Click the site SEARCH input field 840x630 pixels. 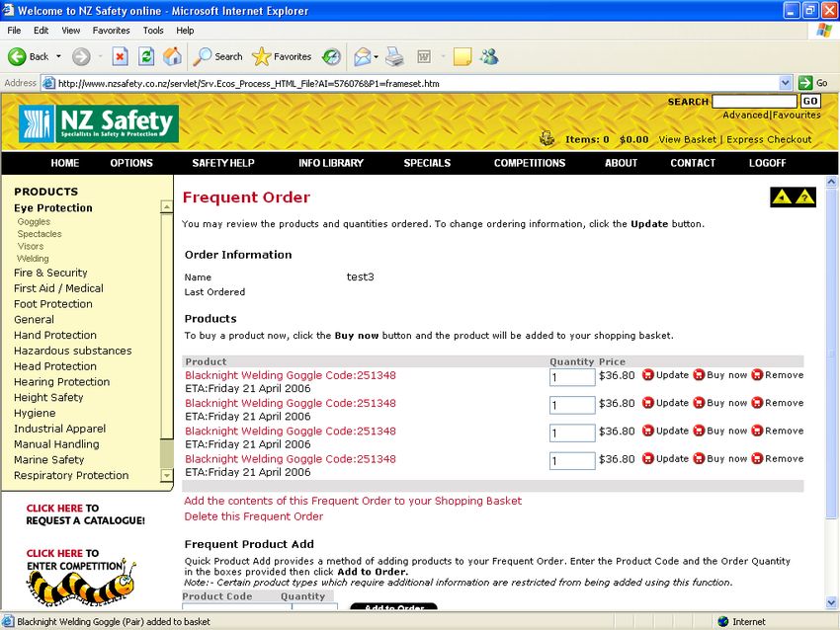pyautogui.click(x=754, y=101)
